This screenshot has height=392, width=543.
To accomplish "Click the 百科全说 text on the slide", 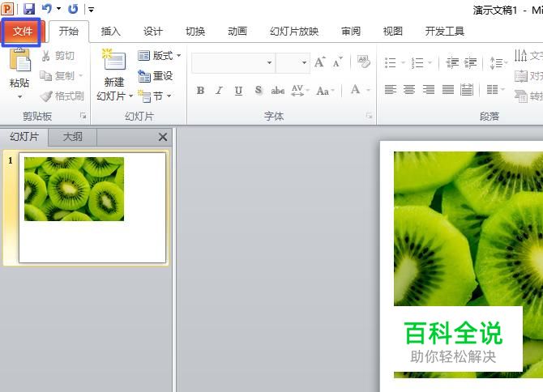I will 453,333.
